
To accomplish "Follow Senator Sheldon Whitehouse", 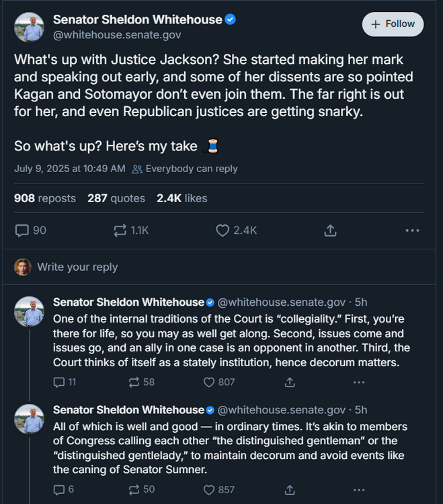I will (x=393, y=24).
